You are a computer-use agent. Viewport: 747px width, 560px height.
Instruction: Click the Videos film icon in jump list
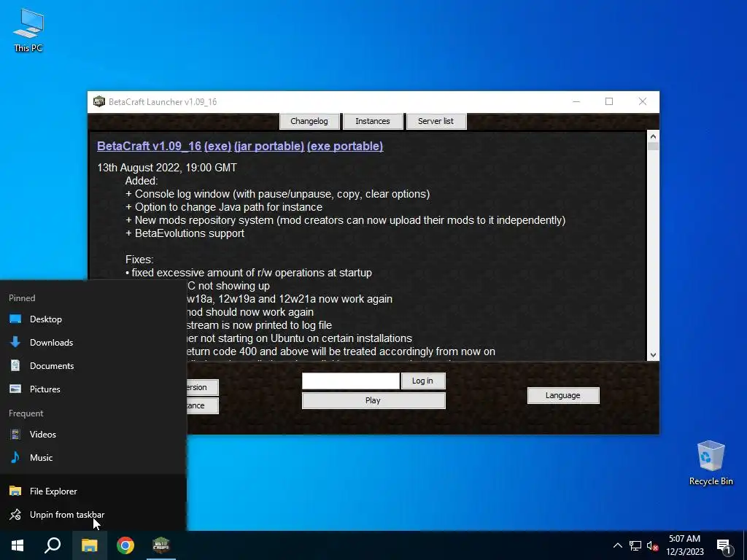click(x=15, y=434)
